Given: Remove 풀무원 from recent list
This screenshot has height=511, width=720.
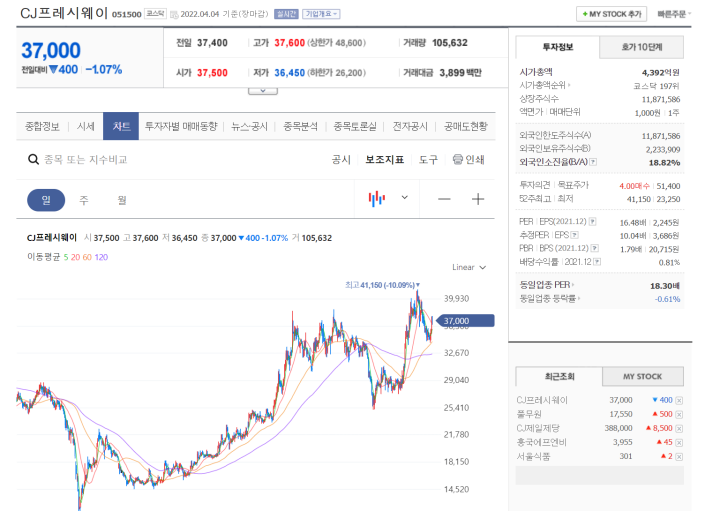Looking at the screenshot, I should point(679,415).
